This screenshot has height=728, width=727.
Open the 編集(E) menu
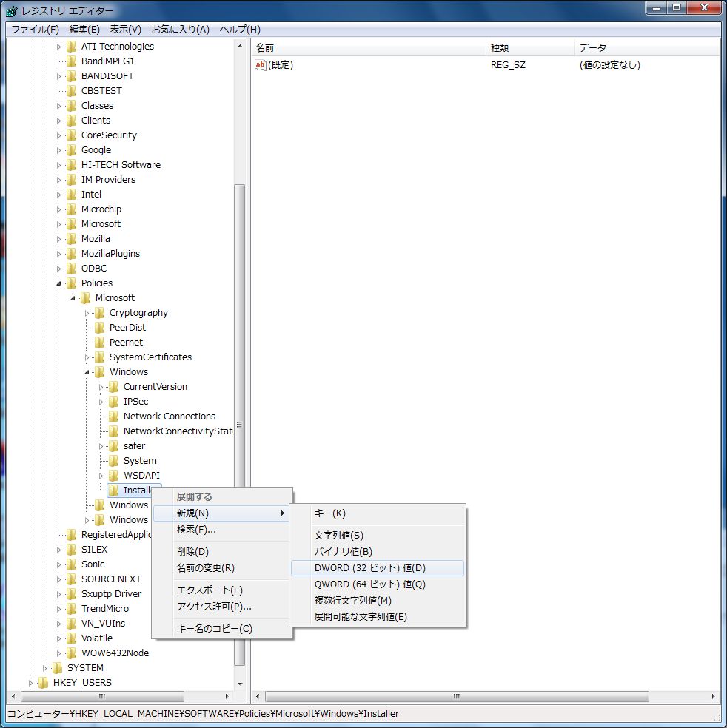pos(84,30)
